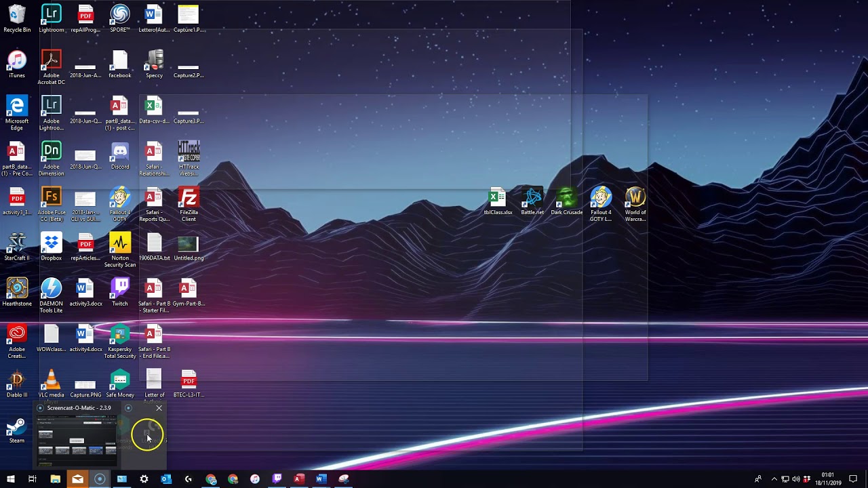The image size is (868, 488).
Task: Select the Adobe Dimension desktop icon
Action: click(51, 159)
